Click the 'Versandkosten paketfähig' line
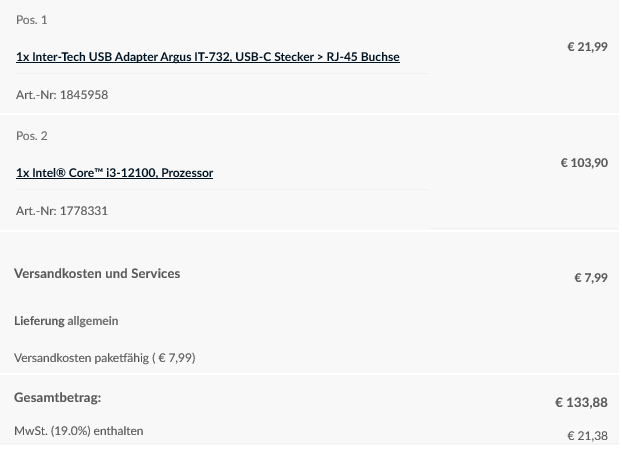The image size is (622, 451). 105,358
